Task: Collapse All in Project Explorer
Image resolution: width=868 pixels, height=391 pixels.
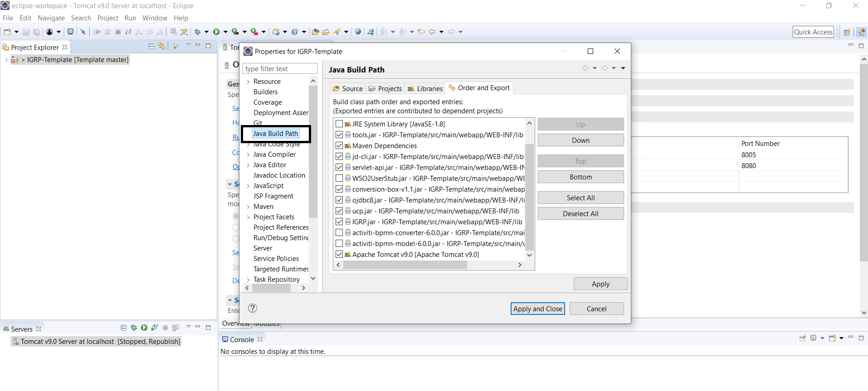Action: [151, 46]
